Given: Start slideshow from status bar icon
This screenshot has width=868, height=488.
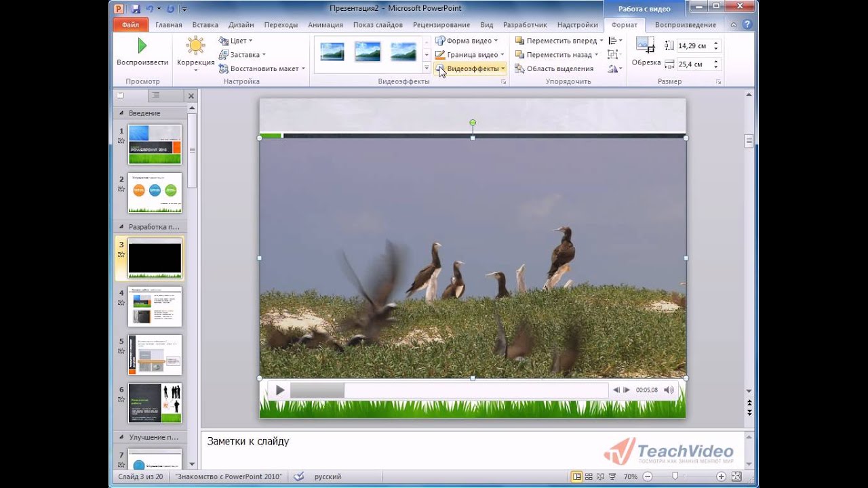Looking at the screenshot, I should pos(613,476).
